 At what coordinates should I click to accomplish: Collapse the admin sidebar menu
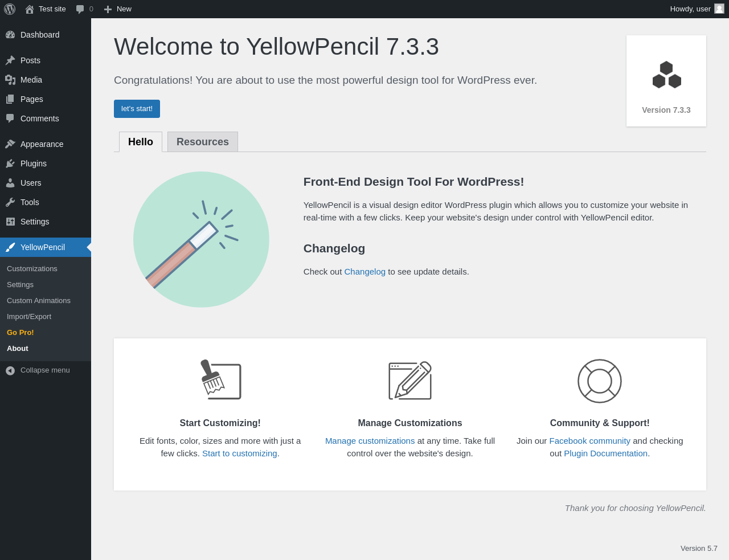(38, 370)
